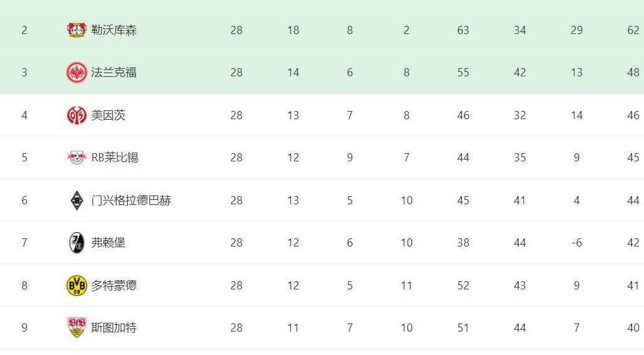The image size is (644, 355).
Task: Select team name RB莱比锡
Action: tap(115, 158)
